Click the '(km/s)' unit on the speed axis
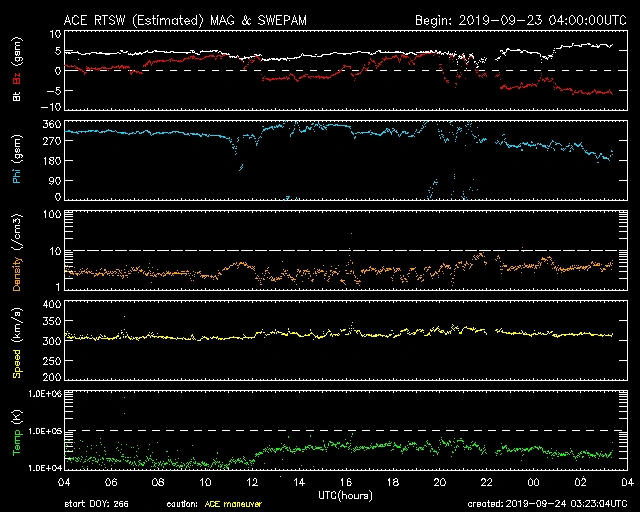 click(17, 327)
